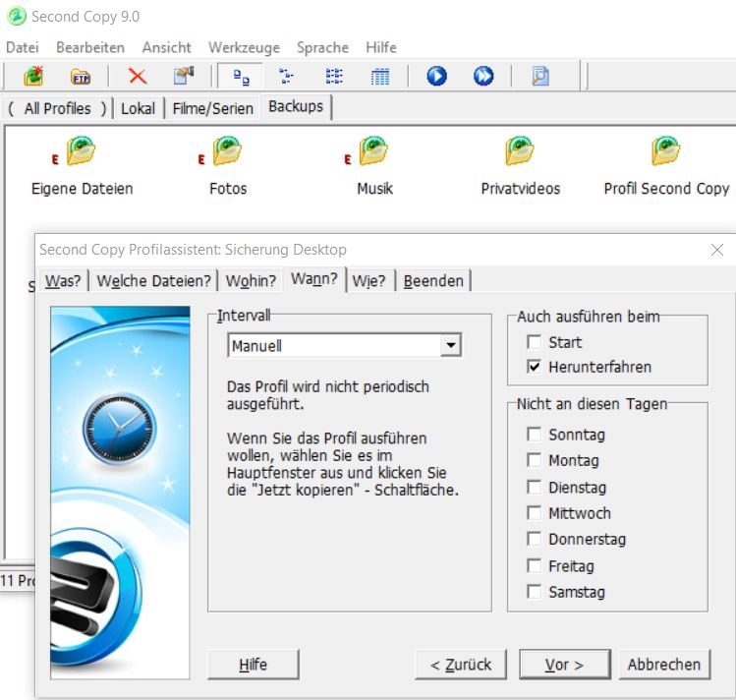Click the red X delete icon
Screen dimensions: 736x700
point(138,76)
